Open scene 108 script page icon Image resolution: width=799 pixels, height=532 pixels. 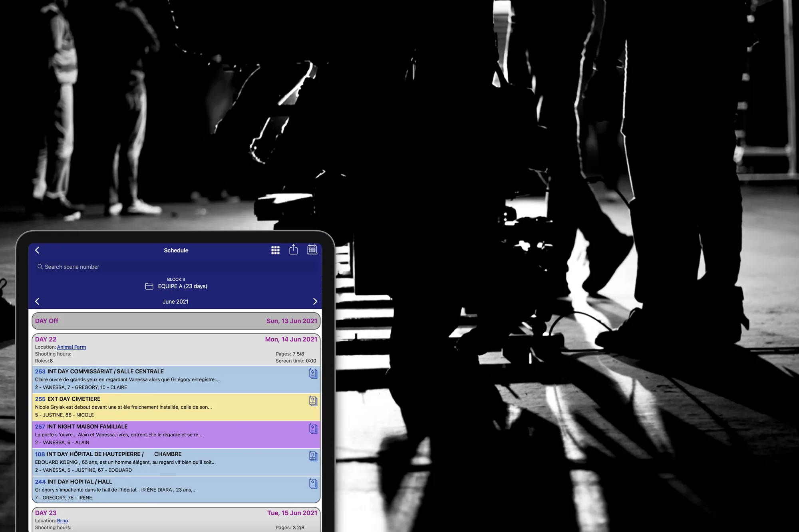313,456
